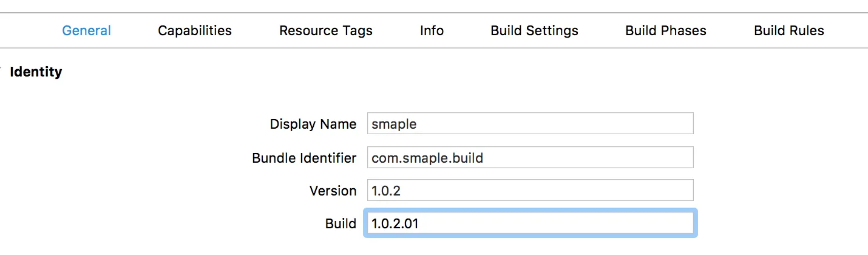The image size is (868, 255).
Task: Show the Build Phases tab
Action: 666,30
